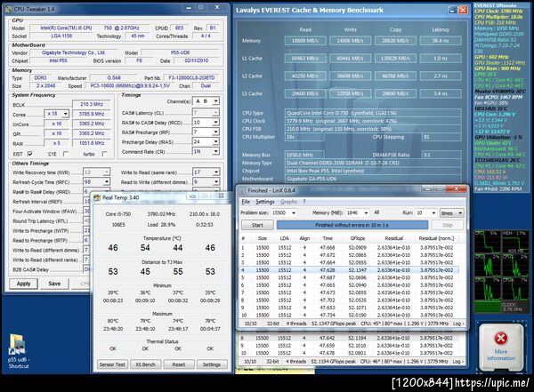Click the Residual (norm.) column header
The height and width of the screenshot is (392, 534).
437,238
